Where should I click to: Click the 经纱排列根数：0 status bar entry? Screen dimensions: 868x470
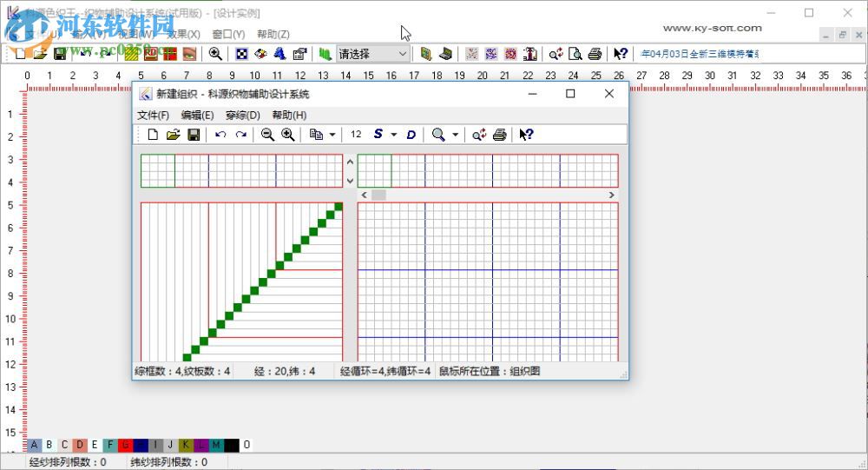[x=68, y=461]
